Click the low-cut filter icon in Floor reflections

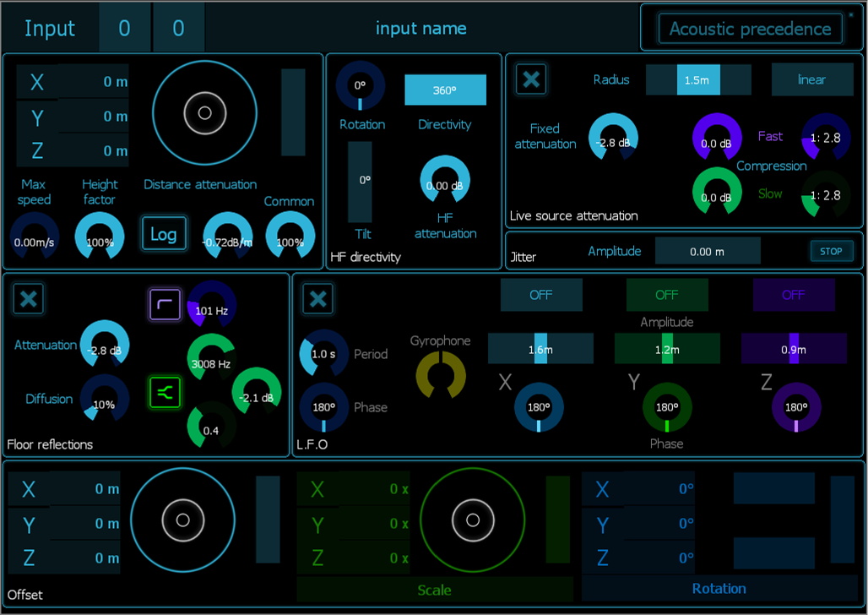165,304
